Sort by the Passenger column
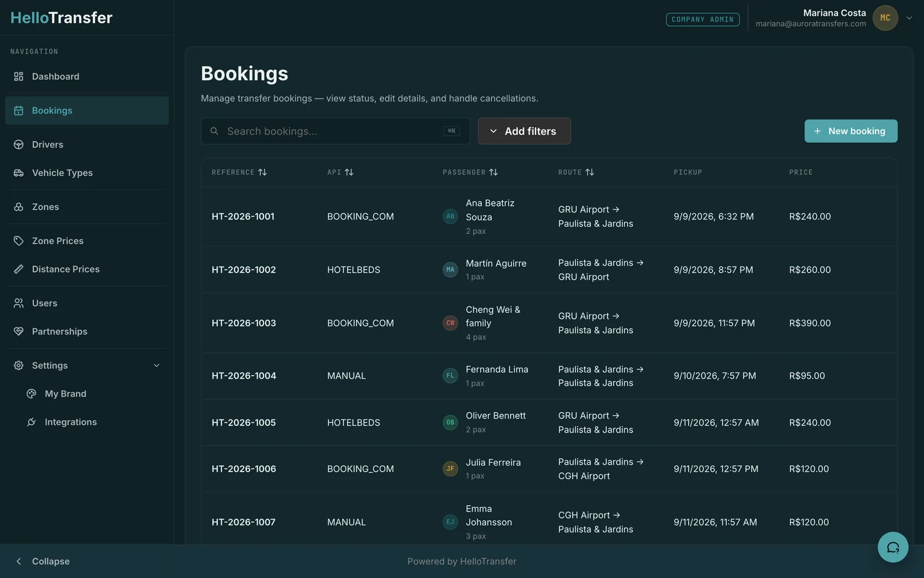 (470, 172)
